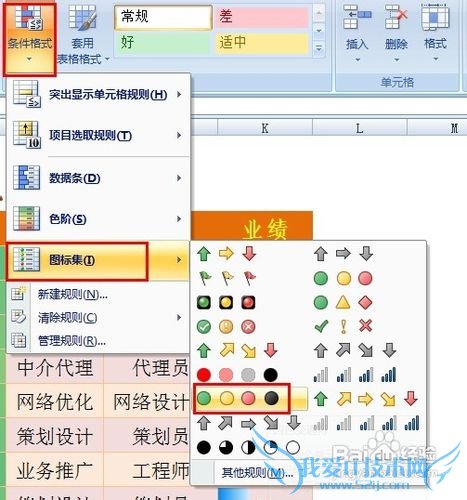
Task: Click 其他规则(M)... more rules
Action: tap(257, 472)
